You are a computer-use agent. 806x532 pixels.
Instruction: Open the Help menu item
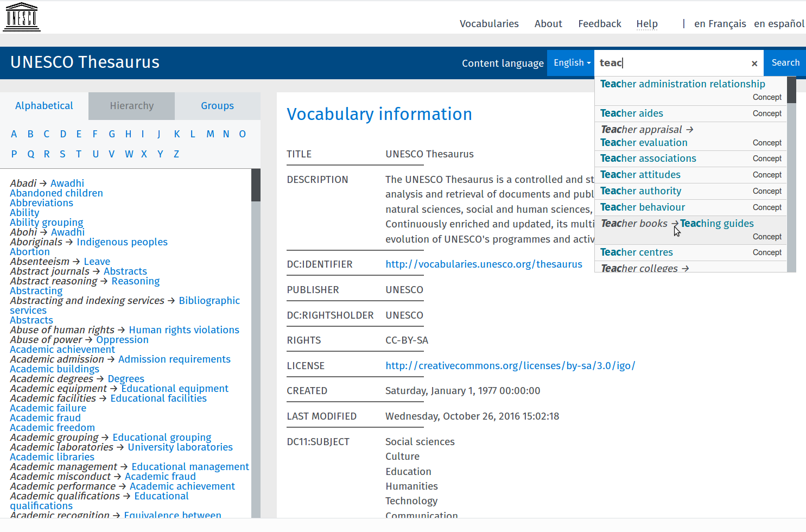[647, 24]
